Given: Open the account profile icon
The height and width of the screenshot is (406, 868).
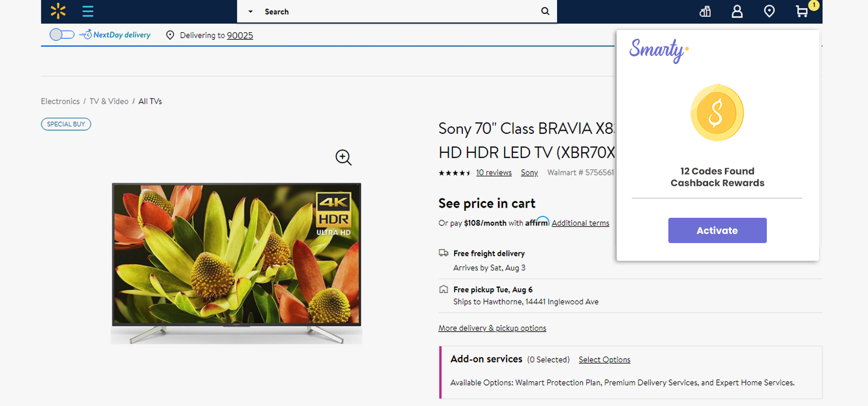Looking at the screenshot, I should [737, 11].
